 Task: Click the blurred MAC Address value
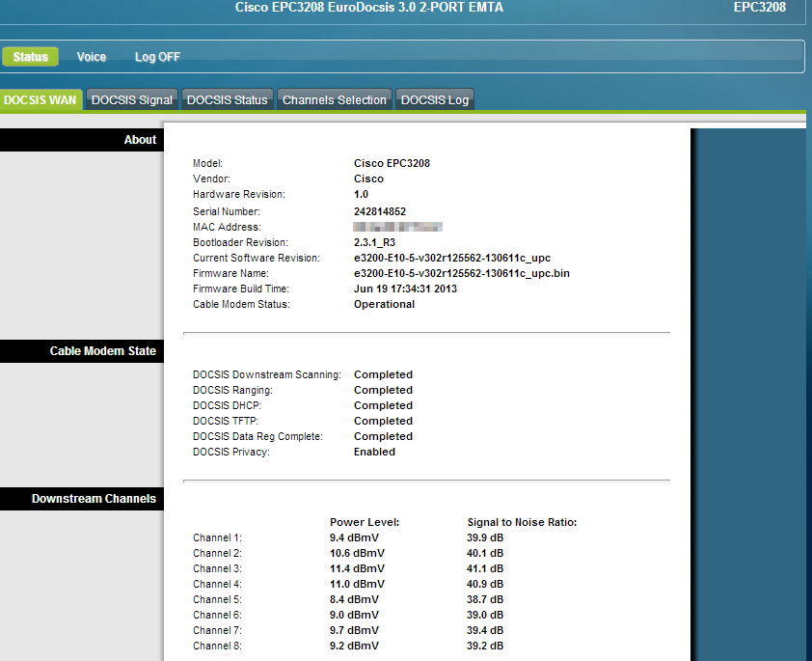coord(397,227)
